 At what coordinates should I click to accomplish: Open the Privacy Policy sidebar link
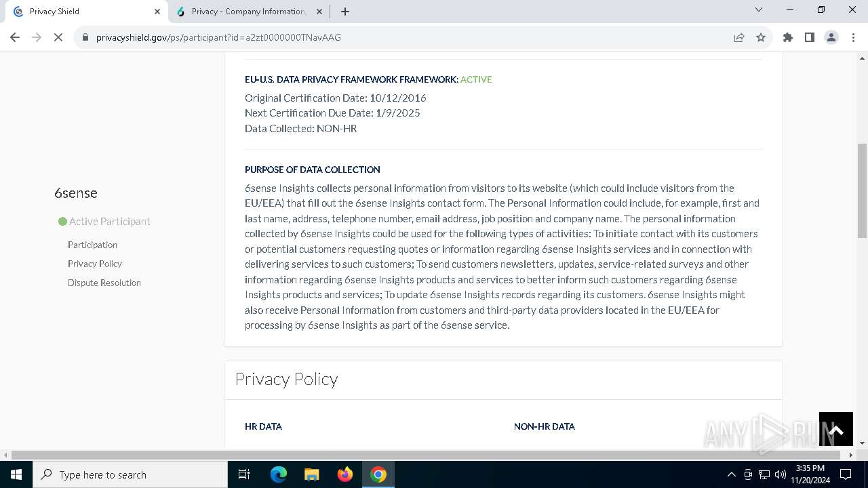click(x=95, y=264)
